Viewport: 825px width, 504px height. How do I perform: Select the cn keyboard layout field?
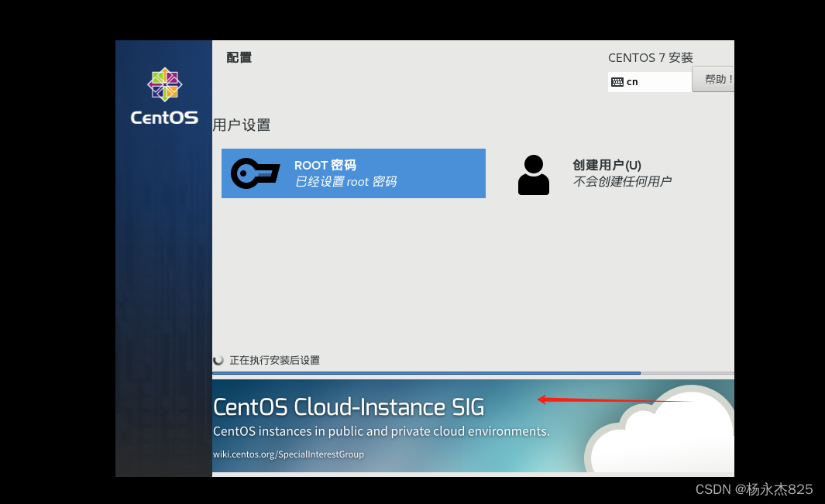pos(650,82)
